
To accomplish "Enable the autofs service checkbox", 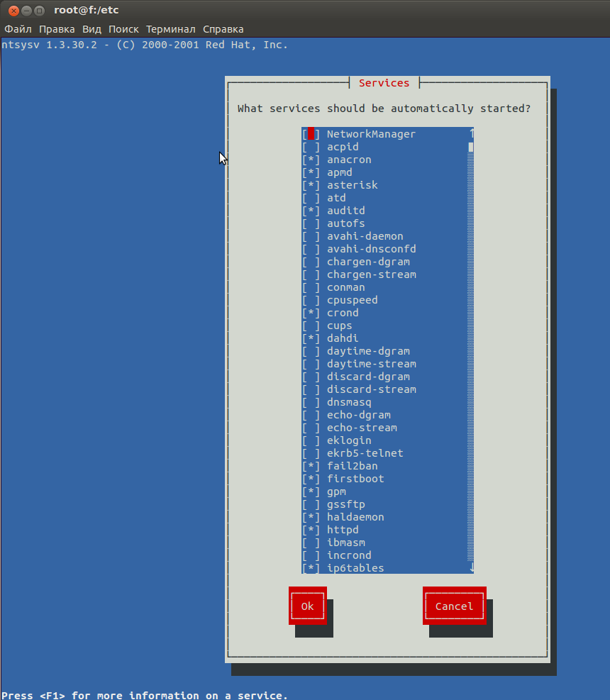I will [311, 223].
